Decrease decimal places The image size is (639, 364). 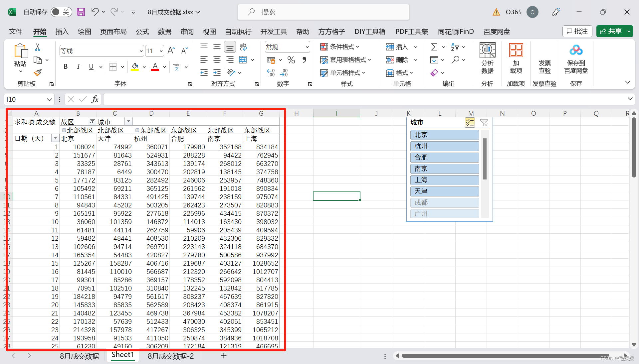pyautogui.click(x=284, y=72)
